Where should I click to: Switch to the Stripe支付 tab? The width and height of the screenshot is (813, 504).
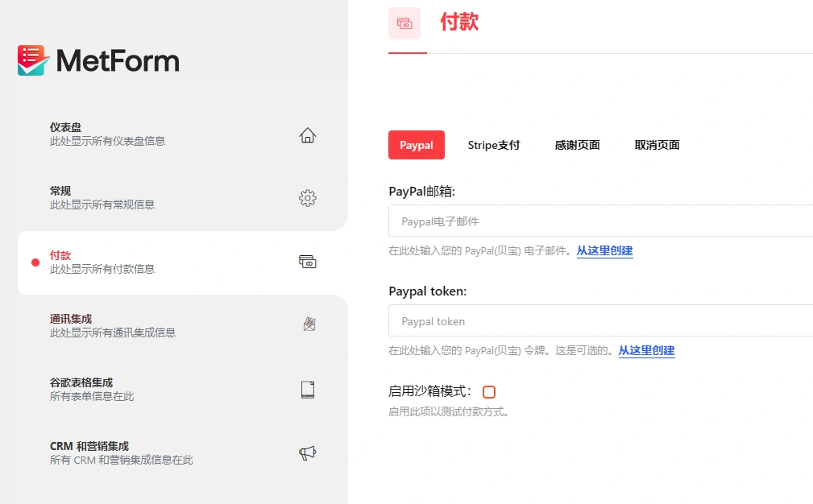pyautogui.click(x=494, y=145)
